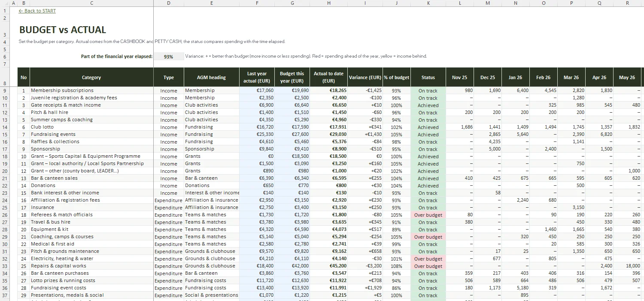Viewport: 644px width, 301px height.
Task: Select Presentations, medals & social cell
Action: 91,295
